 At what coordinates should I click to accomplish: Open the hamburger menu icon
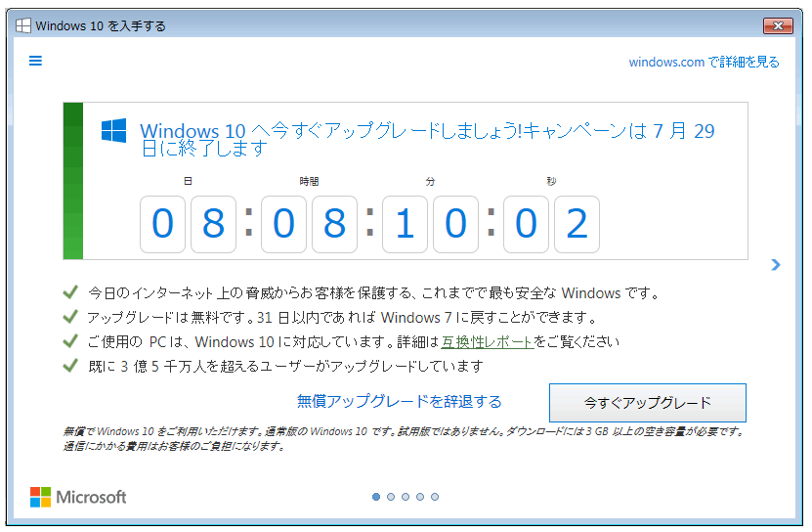(35, 62)
